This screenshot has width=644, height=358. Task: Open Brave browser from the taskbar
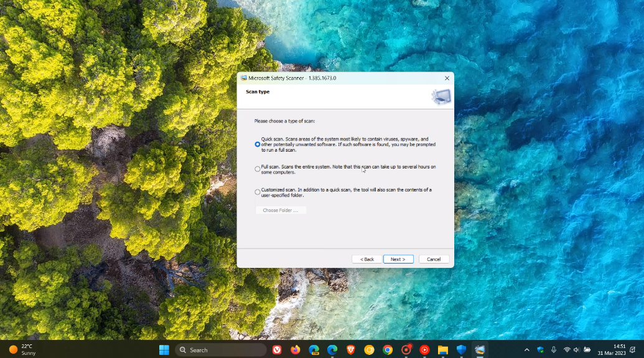tap(351, 350)
